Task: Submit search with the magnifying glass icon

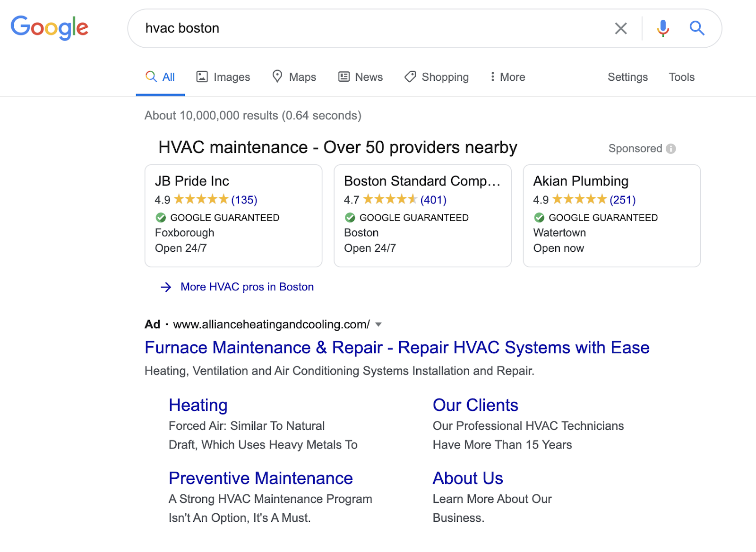Action: point(697,28)
